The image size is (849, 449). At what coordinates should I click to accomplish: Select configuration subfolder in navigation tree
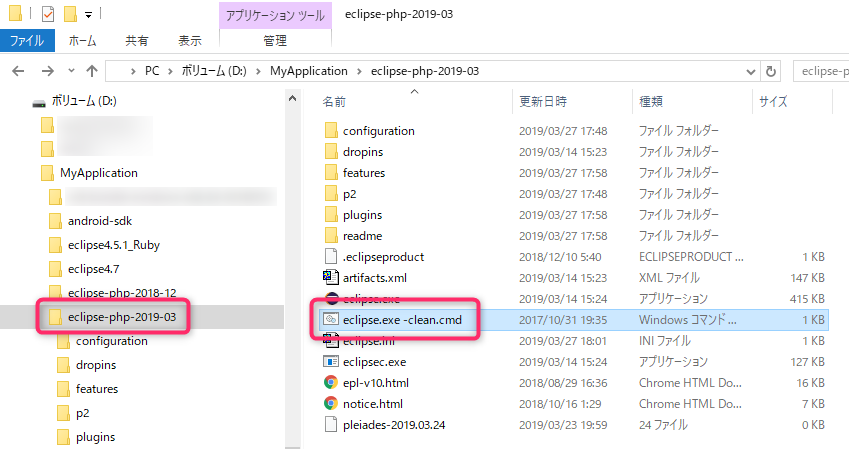[112, 341]
